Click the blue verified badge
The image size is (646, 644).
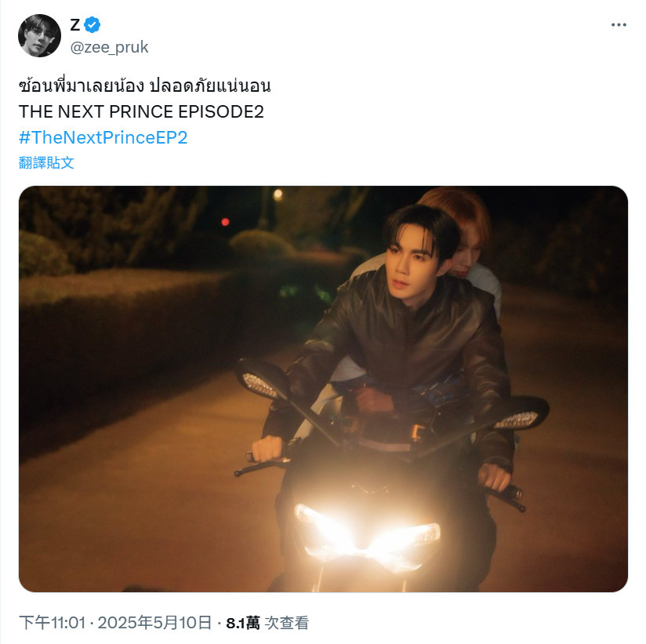[93, 25]
